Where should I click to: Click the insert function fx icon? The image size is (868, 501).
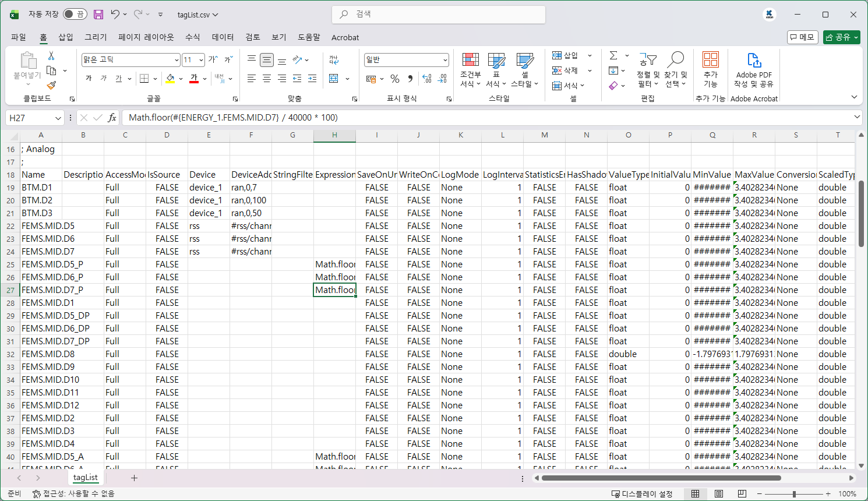112,118
